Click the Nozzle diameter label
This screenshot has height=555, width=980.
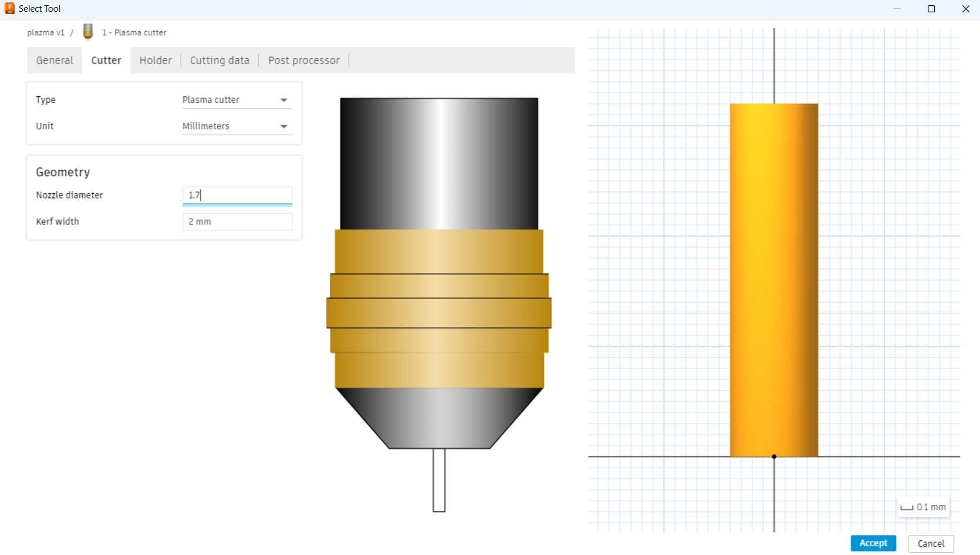69,195
